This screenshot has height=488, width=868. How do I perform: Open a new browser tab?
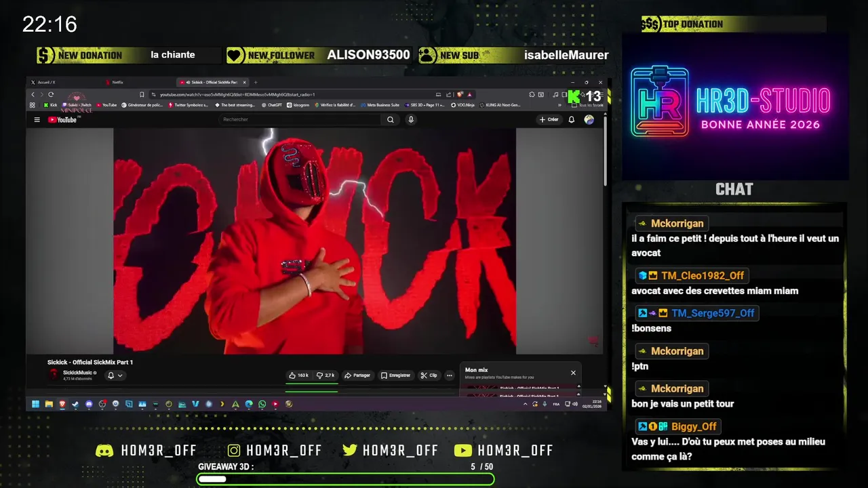pos(256,82)
